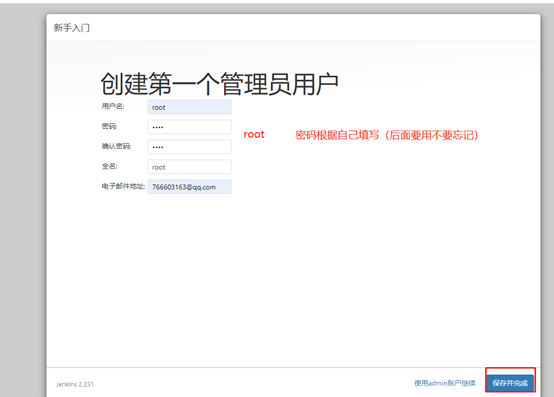The width and height of the screenshot is (554, 397).
Task: Click the red 密码根据自己填写 annotation
Action: point(387,135)
